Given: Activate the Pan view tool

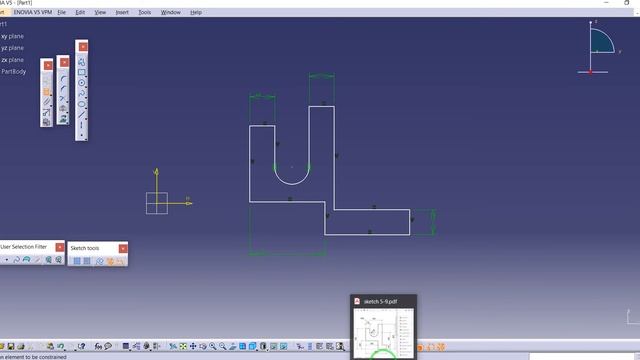Looking at the screenshot, I should point(193,347).
